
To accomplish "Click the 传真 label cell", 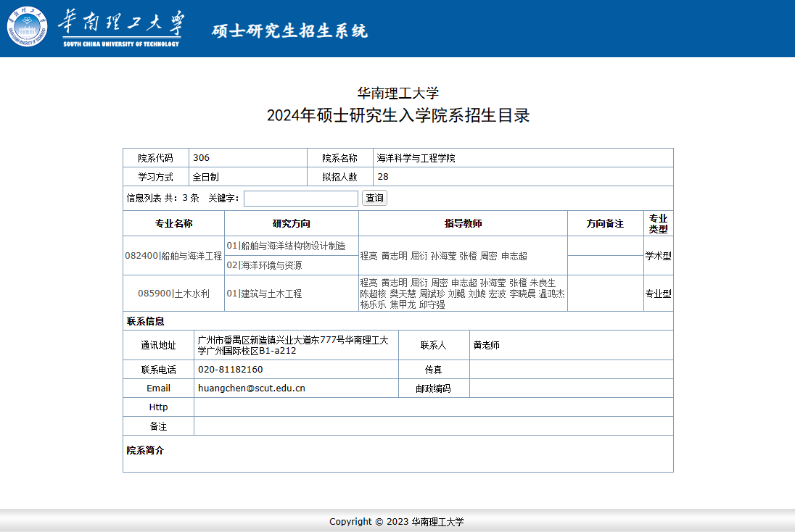I will pos(434,370).
